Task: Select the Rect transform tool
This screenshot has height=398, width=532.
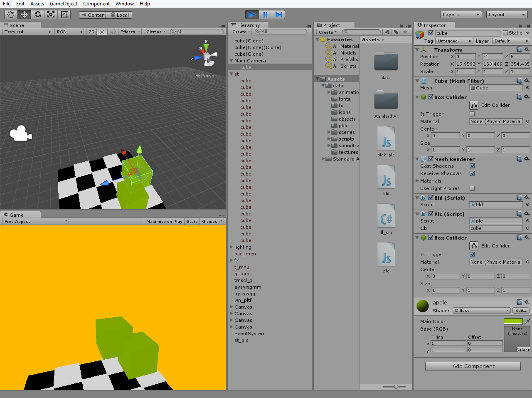Action: pyautogui.click(x=64, y=15)
